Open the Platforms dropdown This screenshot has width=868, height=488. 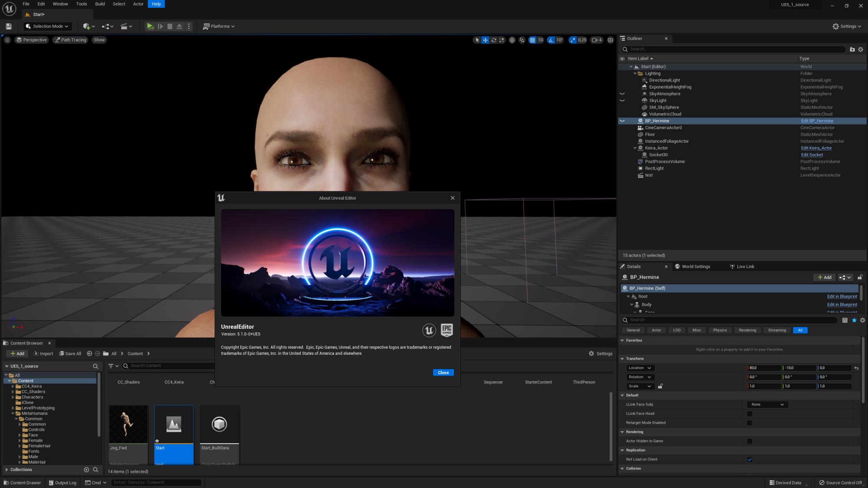[219, 26]
